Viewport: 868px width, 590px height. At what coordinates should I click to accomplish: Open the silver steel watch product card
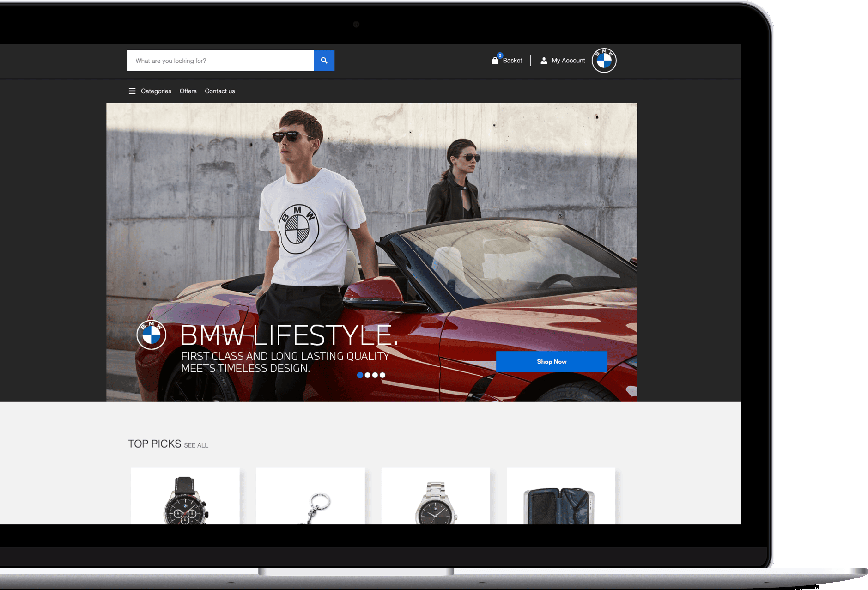click(436, 496)
